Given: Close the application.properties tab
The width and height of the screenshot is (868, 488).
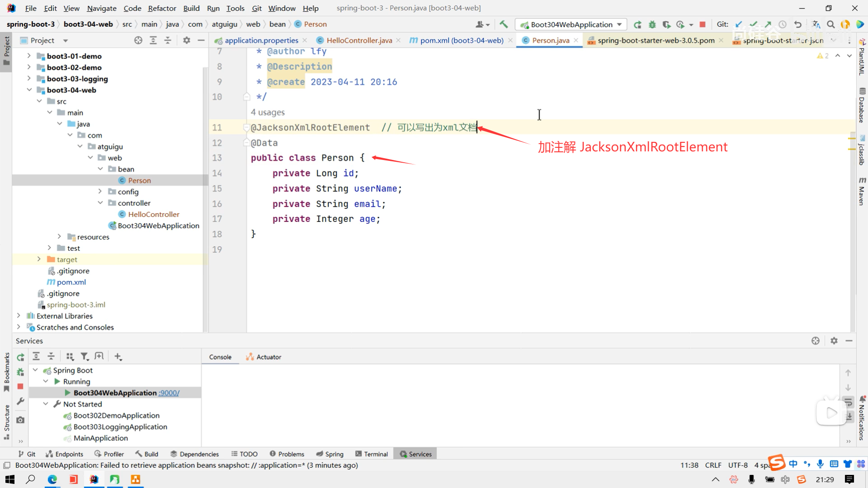Looking at the screenshot, I should pos(305,40).
